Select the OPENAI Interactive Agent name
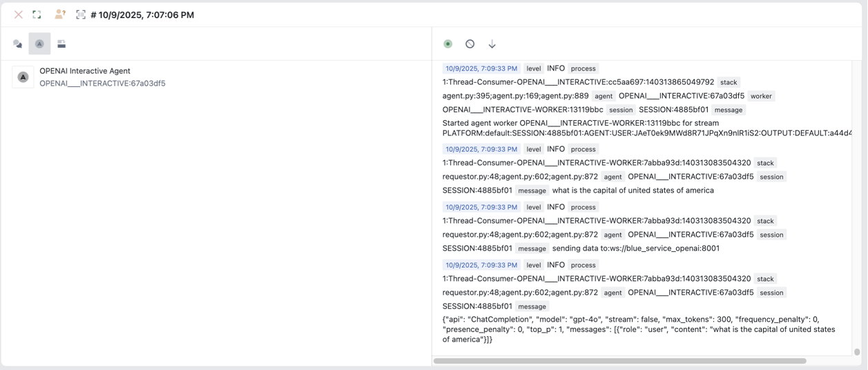Screen dimensions: 868x370 (x=85, y=71)
